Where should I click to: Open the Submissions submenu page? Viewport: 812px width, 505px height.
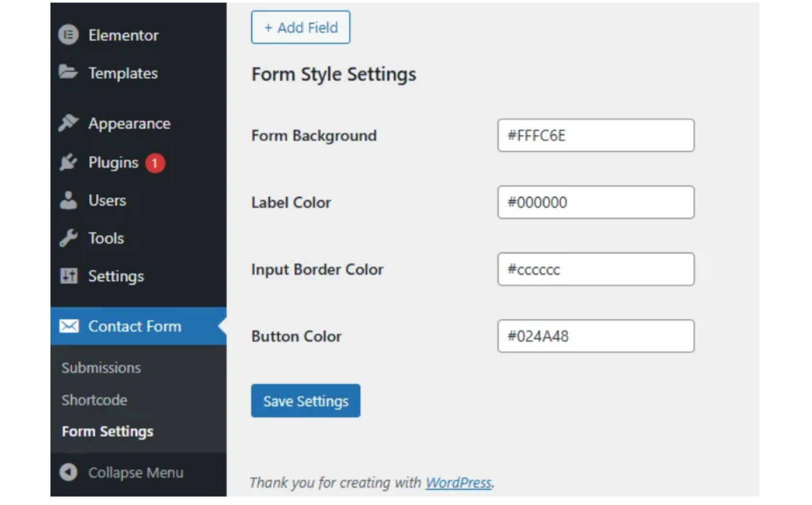pos(101,367)
